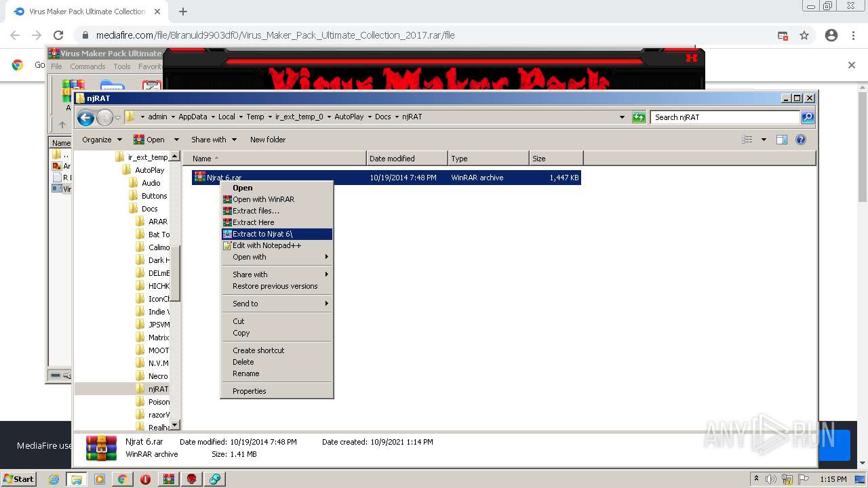Click the tree scrollbar down arrow
Image resolution: width=868 pixels, height=488 pixels.
[x=174, y=425]
